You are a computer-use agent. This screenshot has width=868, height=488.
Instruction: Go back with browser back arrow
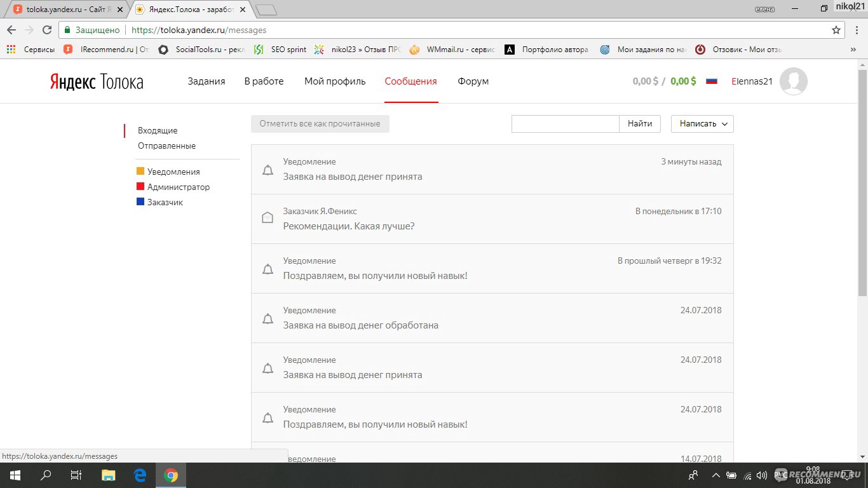pyautogui.click(x=11, y=30)
